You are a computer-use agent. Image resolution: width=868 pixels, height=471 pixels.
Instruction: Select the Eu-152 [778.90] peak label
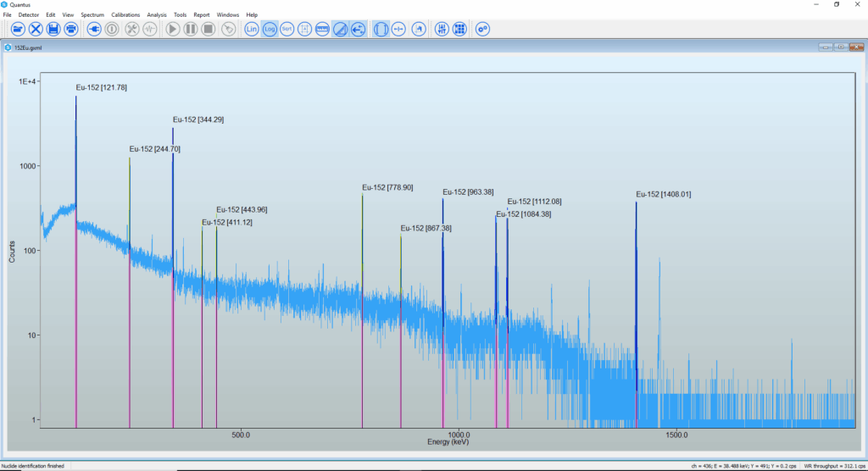click(387, 187)
